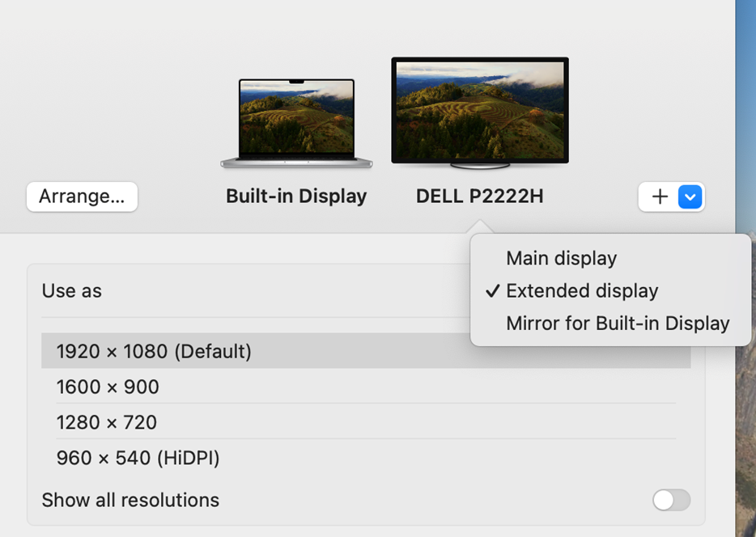Select the 1920 × 1080 (Default) resolution
756x537 pixels.
click(154, 352)
